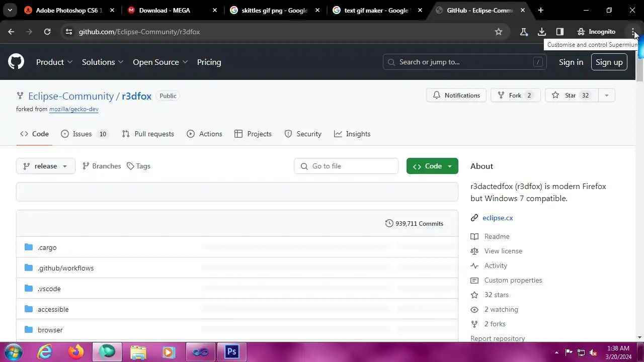View the repository Branches
Screen dimensions: 644x362
[102, 166]
